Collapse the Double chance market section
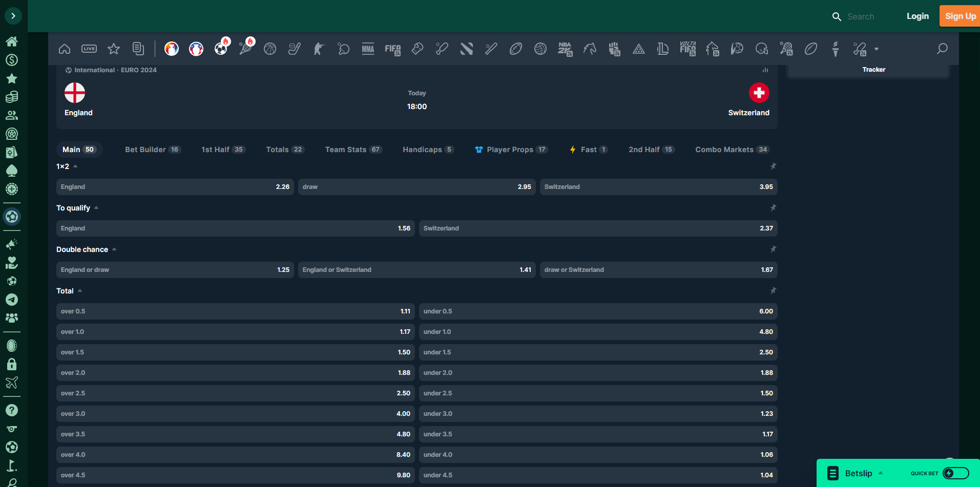This screenshot has width=980, height=487. point(114,249)
